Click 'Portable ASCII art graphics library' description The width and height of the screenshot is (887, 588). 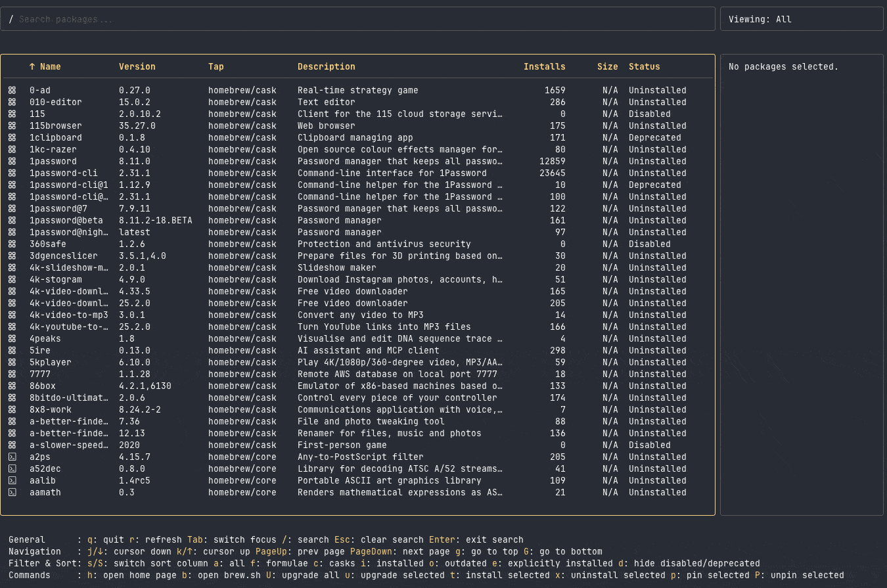(x=390, y=480)
